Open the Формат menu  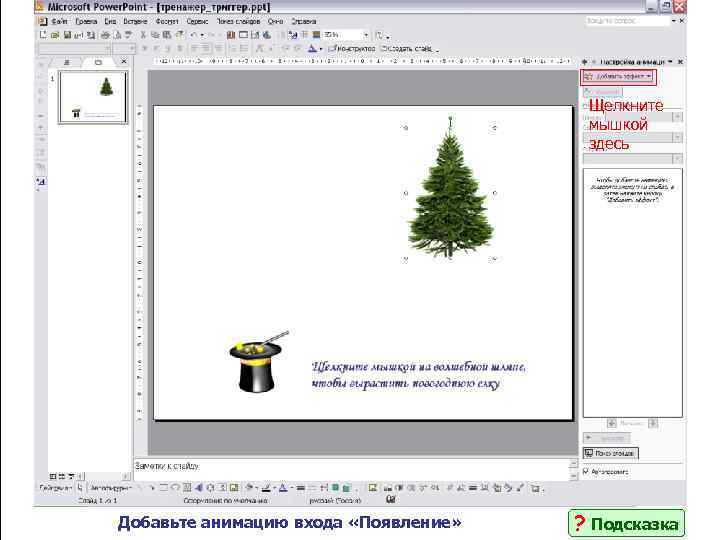(x=167, y=21)
